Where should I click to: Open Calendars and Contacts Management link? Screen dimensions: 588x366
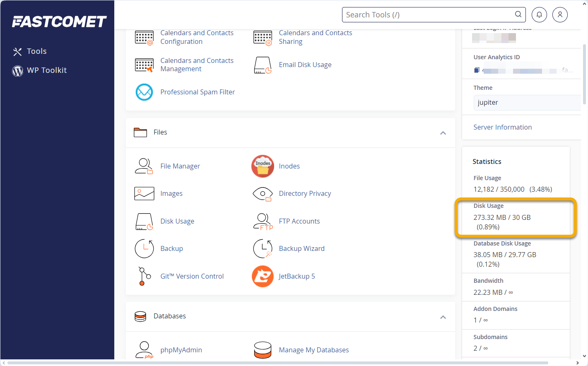(x=197, y=65)
